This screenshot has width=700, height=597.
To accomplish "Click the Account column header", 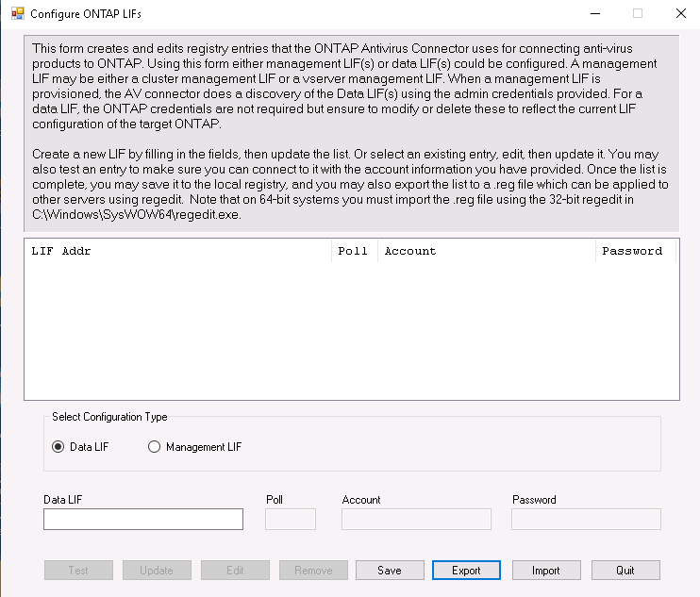I will [x=487, y=251].
